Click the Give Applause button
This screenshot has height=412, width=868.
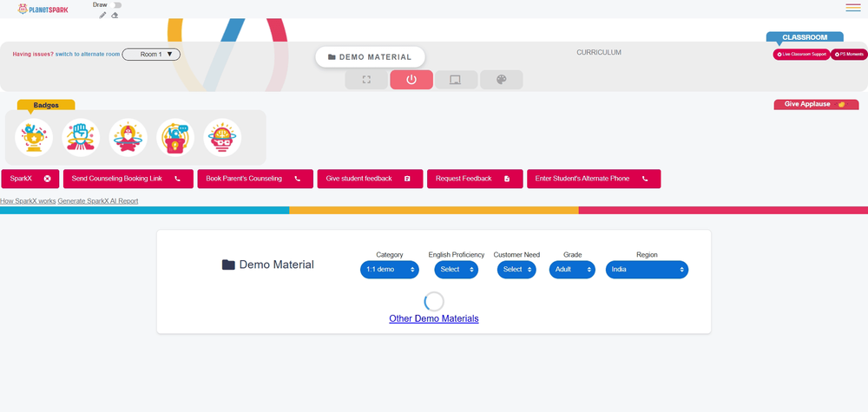[816, 105]
